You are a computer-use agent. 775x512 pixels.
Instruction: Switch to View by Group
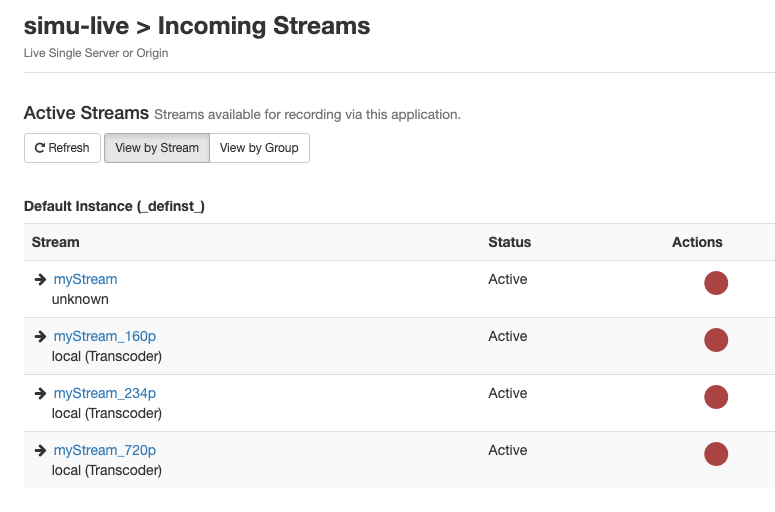(259, 148)
